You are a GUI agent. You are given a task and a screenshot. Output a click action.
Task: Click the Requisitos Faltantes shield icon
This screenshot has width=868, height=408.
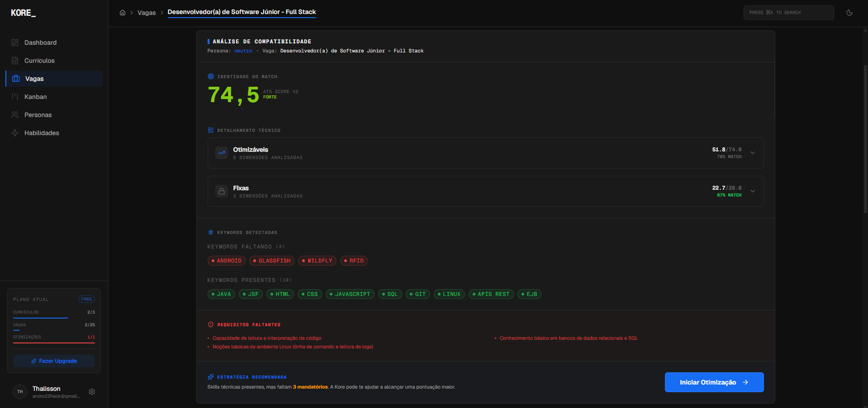[211, 324]
